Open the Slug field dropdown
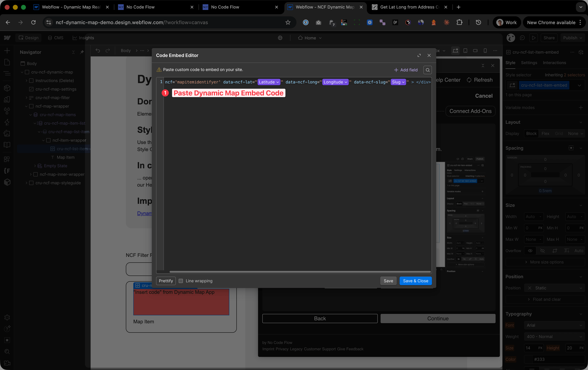 [x=398, y=82]
